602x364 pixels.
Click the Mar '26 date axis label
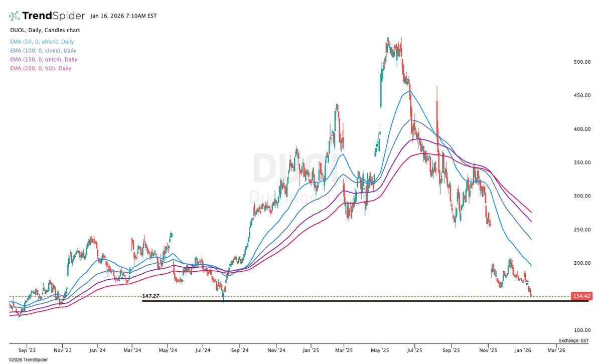[x=556, y=350]
